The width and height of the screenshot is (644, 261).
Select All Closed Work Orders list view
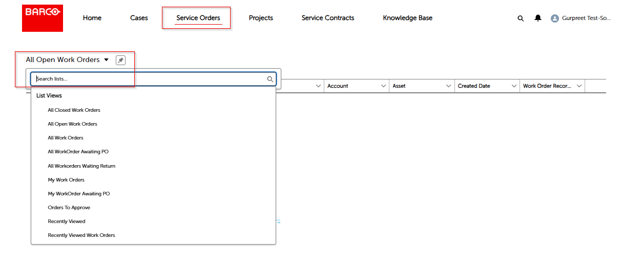pos(74,110)
